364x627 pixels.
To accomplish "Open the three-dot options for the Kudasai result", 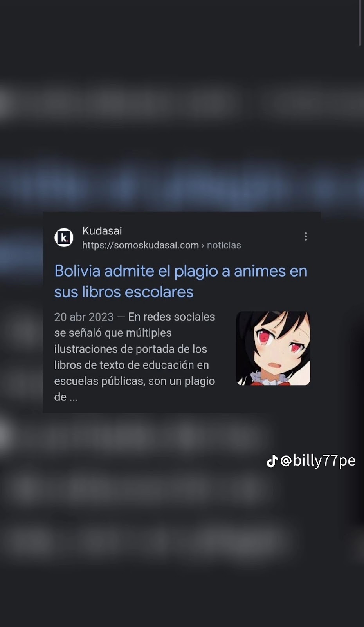I will 306,236.
